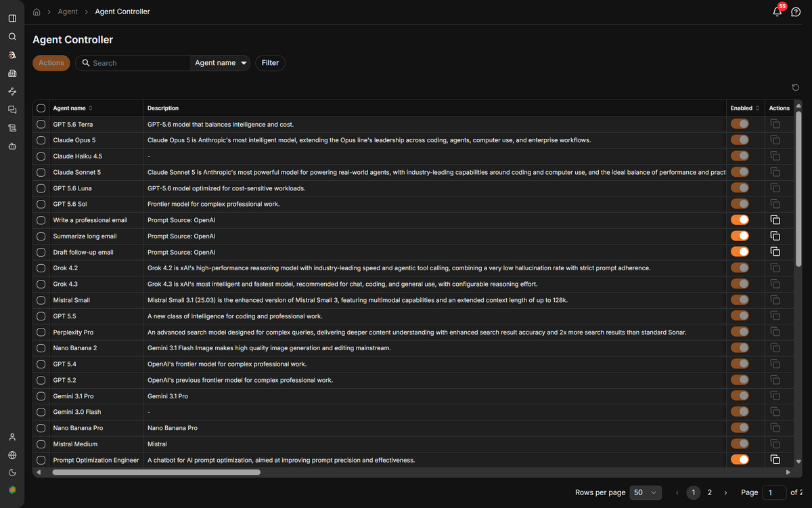Toggle Enabled for Prompt Optimization Engineer
This screenshot has height=508, width=812.
coord(740,460)
